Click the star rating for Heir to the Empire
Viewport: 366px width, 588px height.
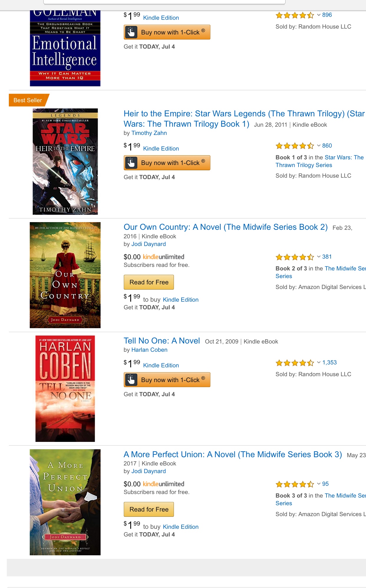click(x=295, y=146)
